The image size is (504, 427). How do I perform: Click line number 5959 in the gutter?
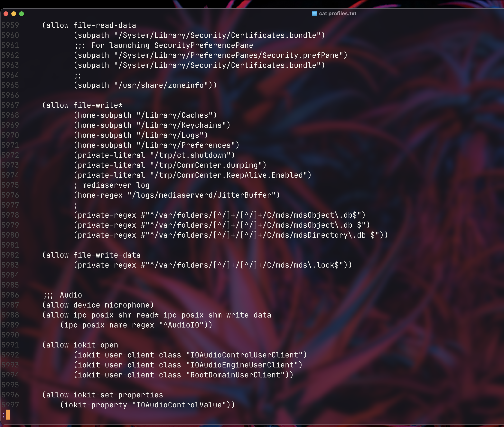pyautogui.click(x=10, y=25)
